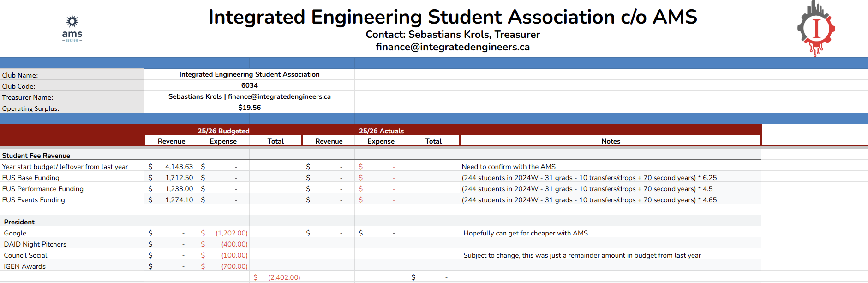Viewport: 868px width, 283px height.
Task: Select the Google row label
Action: [x=15, y=233]
